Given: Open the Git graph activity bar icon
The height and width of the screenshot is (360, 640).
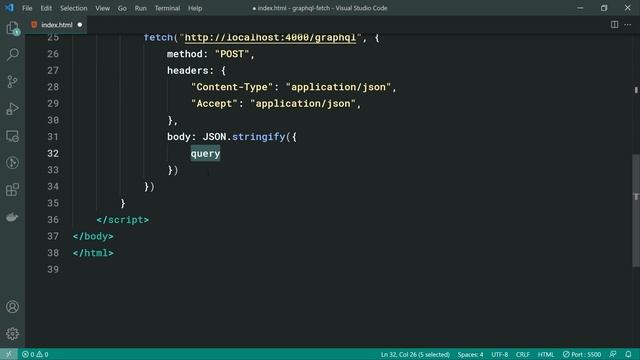Looking at the screenshot, I should click(12, 163).
